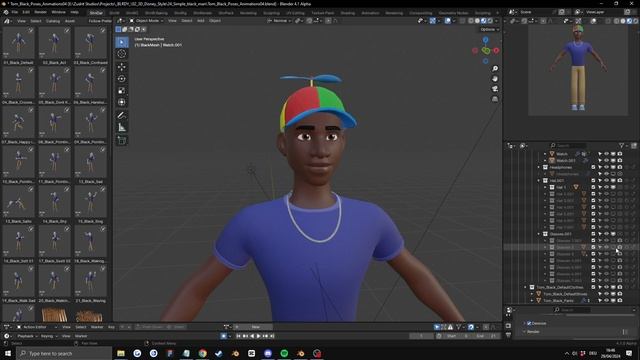The height and width of the screenshot is (360, 640).
Task: Expand the Tom_Black_Pants object in outliner
Action: pos(532,300)
